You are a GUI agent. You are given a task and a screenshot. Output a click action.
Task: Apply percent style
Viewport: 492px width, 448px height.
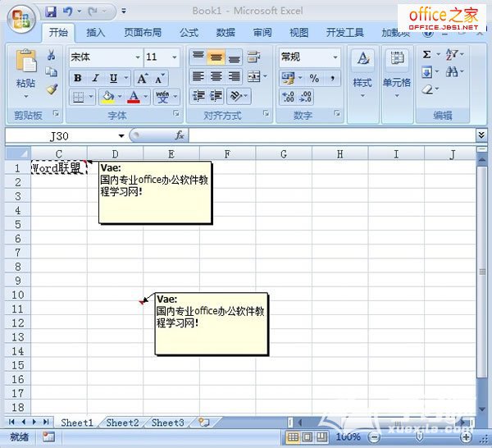click(314, 78)
